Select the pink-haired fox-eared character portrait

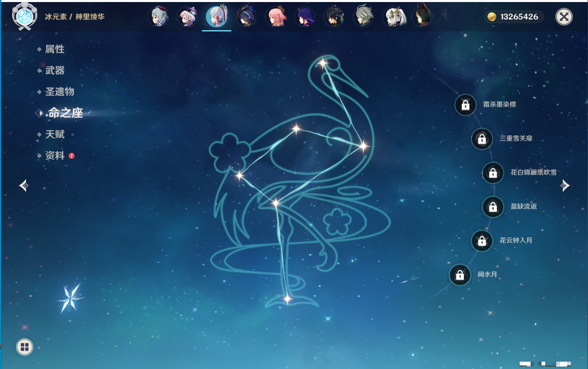click(276, 17)
